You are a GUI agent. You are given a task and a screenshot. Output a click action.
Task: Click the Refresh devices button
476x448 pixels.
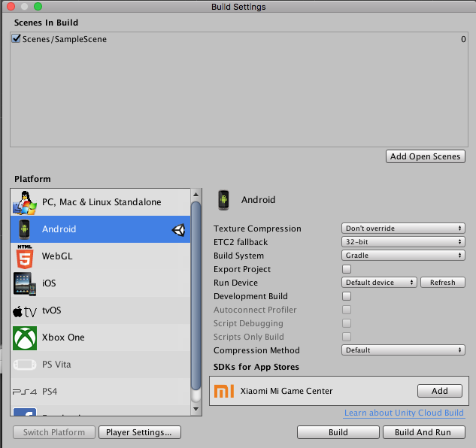[443, 283]
